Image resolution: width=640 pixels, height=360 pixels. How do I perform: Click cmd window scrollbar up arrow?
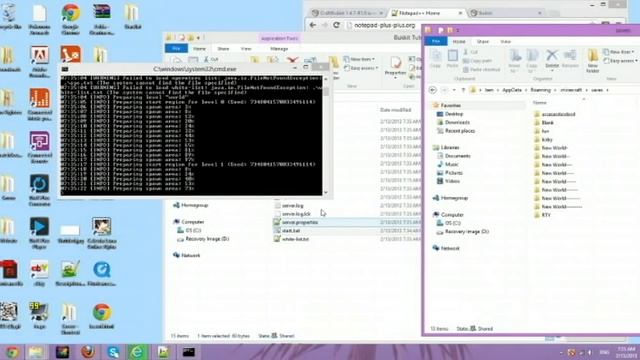click(x=326, y=79)
